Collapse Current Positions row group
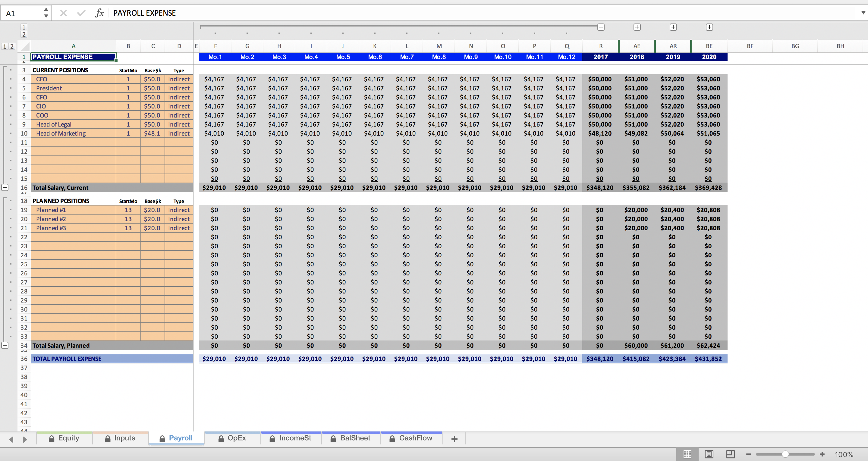868x461 pixels. point(5,187)
